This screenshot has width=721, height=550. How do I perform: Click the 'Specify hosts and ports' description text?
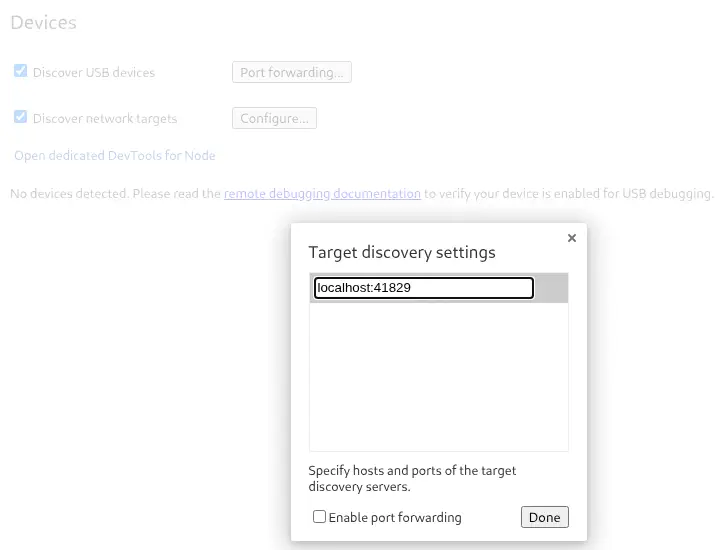412,478
